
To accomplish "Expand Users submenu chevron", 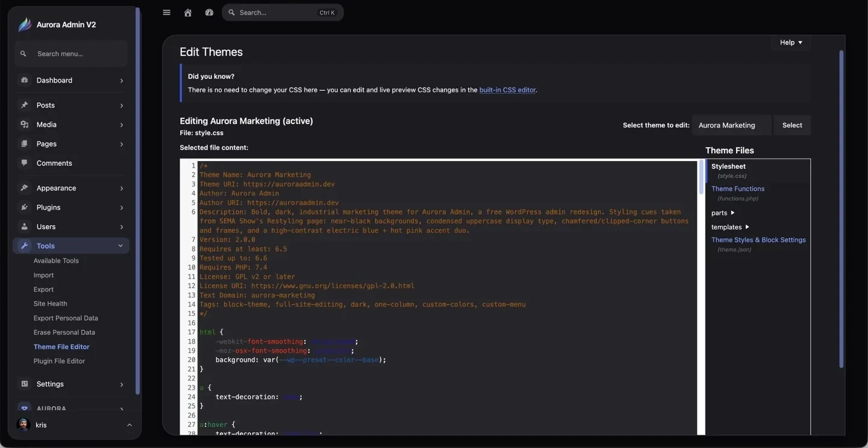I will pos(122,227).
